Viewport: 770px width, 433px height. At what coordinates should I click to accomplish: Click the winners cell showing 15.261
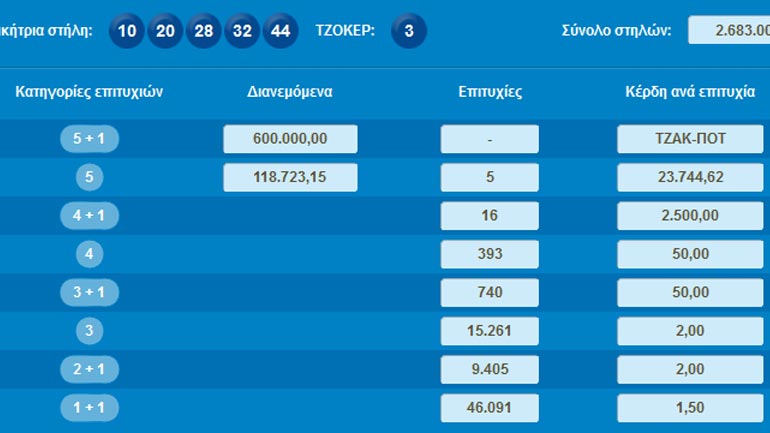pos(490,330)
